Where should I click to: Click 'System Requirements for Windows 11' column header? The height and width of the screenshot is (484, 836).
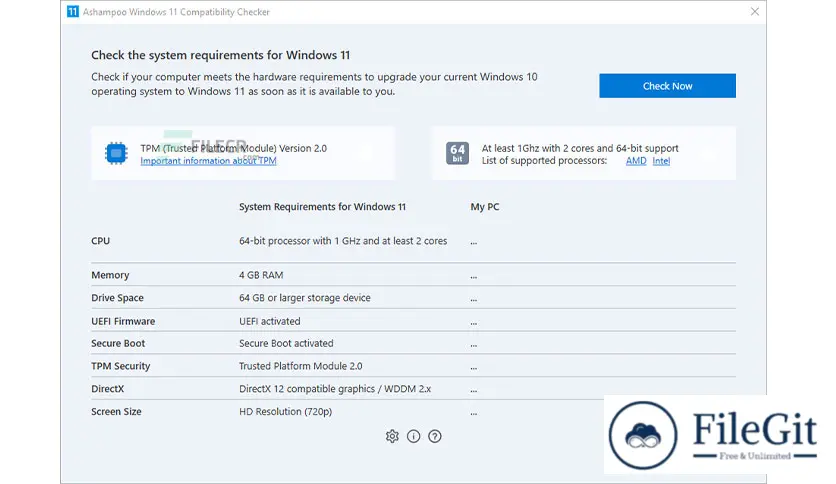point(322,207)
